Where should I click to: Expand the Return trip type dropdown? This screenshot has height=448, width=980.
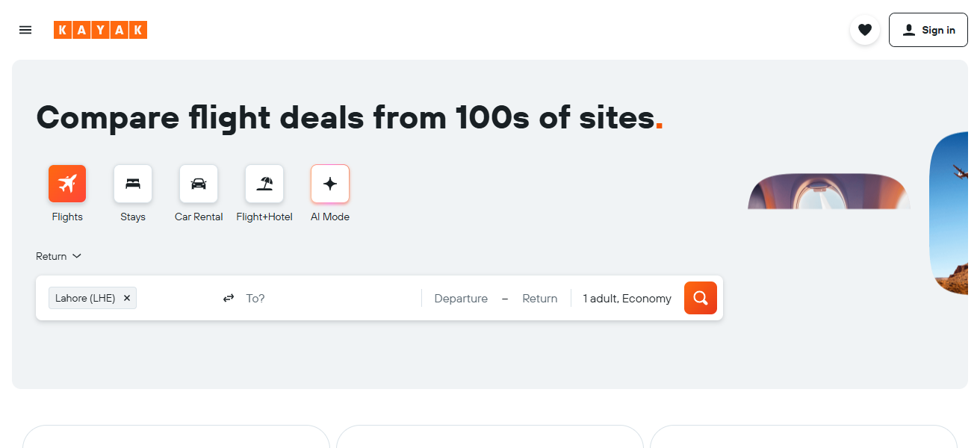pyautogui.click(x=58, y=256)
